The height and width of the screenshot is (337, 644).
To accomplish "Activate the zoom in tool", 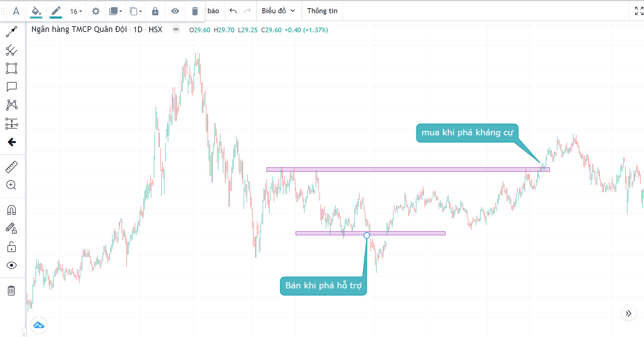I will pyautogui.click(x=12, y=185).
